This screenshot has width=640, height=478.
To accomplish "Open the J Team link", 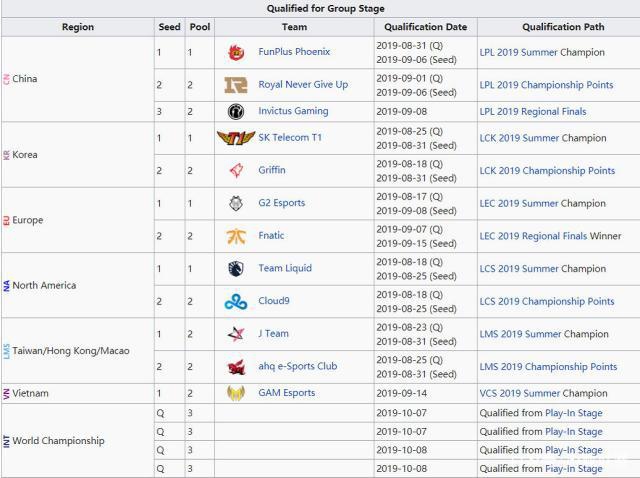I will pyautogui.click(x=273, y=333).
